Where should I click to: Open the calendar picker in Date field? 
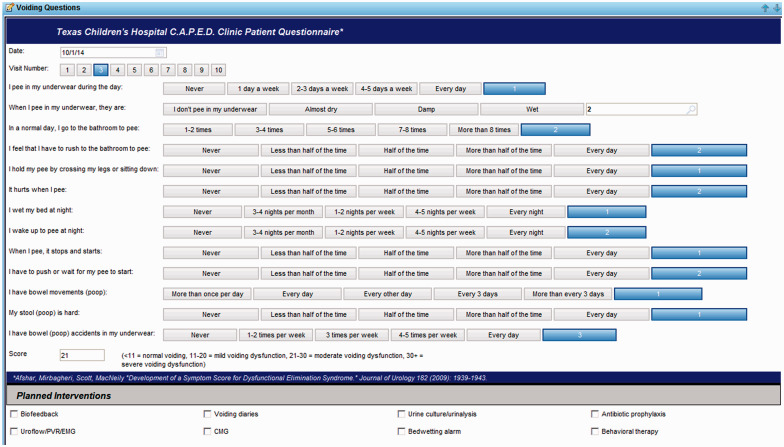coord(160,52)
